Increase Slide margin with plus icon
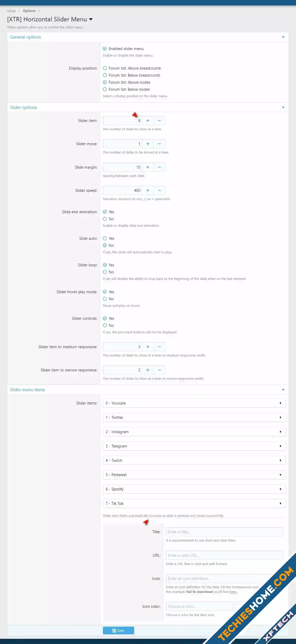This screenshot has height=644, width=296. [x=148, y=167]
